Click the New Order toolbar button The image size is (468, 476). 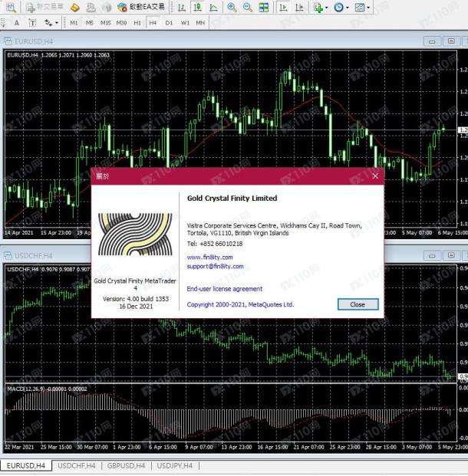[x=44, y=8]
